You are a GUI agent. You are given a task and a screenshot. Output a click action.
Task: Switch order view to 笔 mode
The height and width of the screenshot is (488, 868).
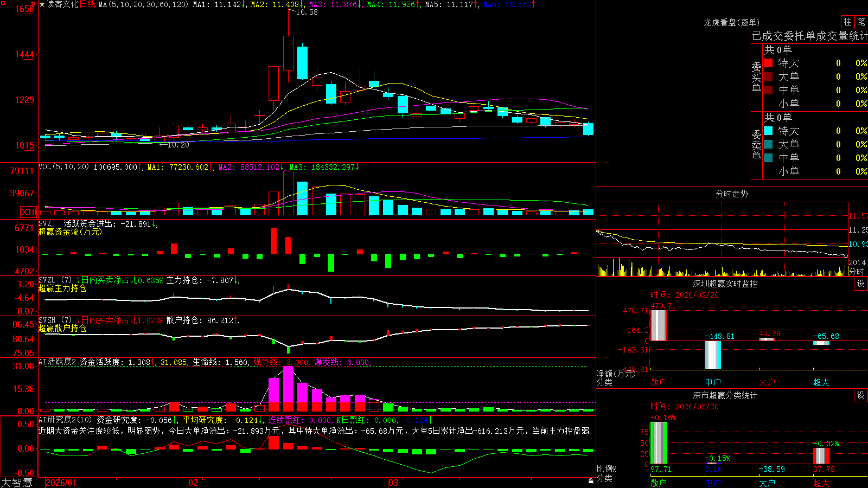(861, 22)
